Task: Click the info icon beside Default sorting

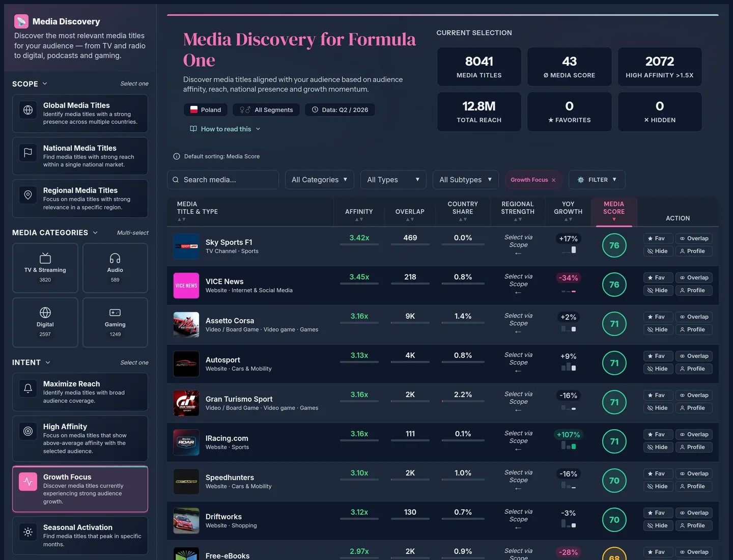Action: 177,156
